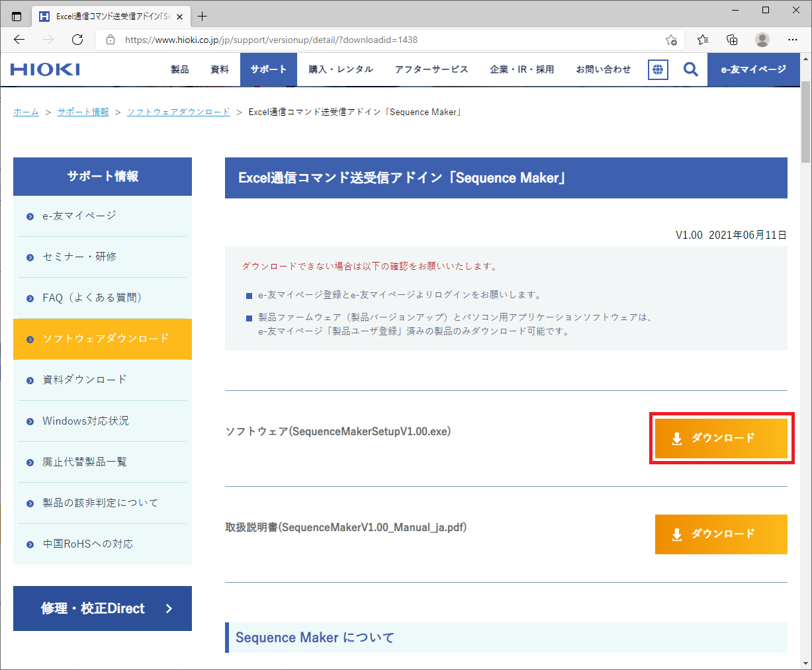Open the vertical tabs panel icon
The width and height of the screenshot is (812, 670).
pyautogui.click(x=16, y=15)
